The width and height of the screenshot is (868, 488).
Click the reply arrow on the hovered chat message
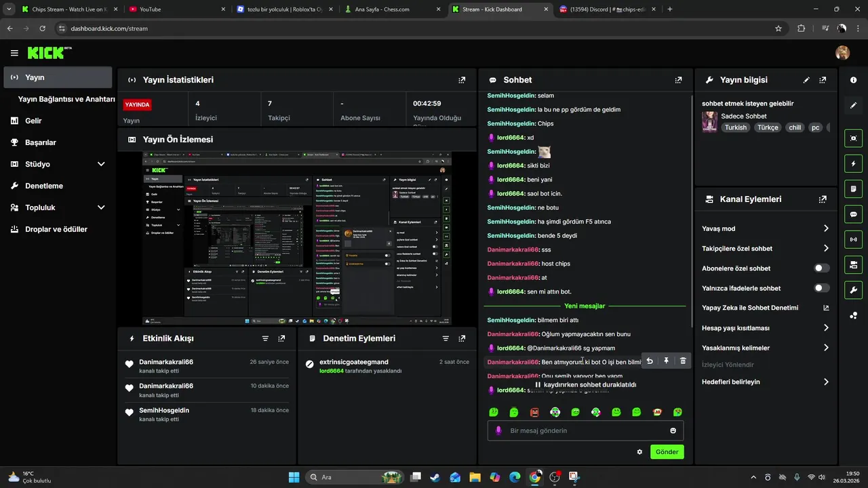click(x=650, y=361)
